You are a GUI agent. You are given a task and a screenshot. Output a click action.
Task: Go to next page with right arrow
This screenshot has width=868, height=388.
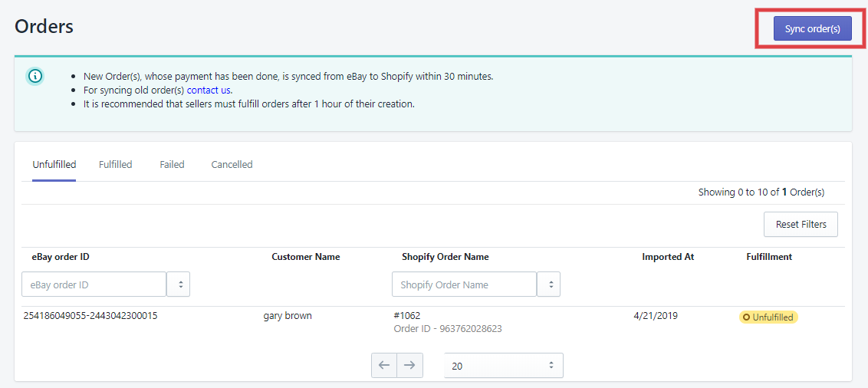pyautogui.click(x=410, y=366)
